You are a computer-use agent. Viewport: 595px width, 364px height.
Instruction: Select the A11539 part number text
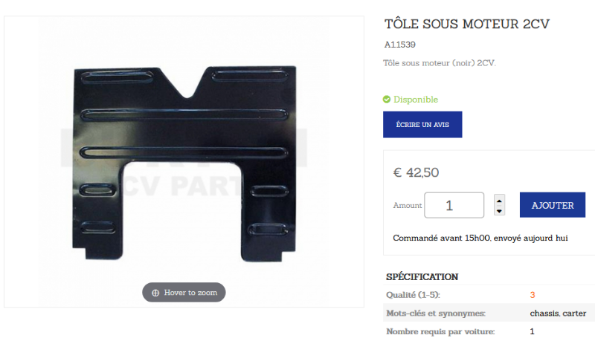point(399,45)
